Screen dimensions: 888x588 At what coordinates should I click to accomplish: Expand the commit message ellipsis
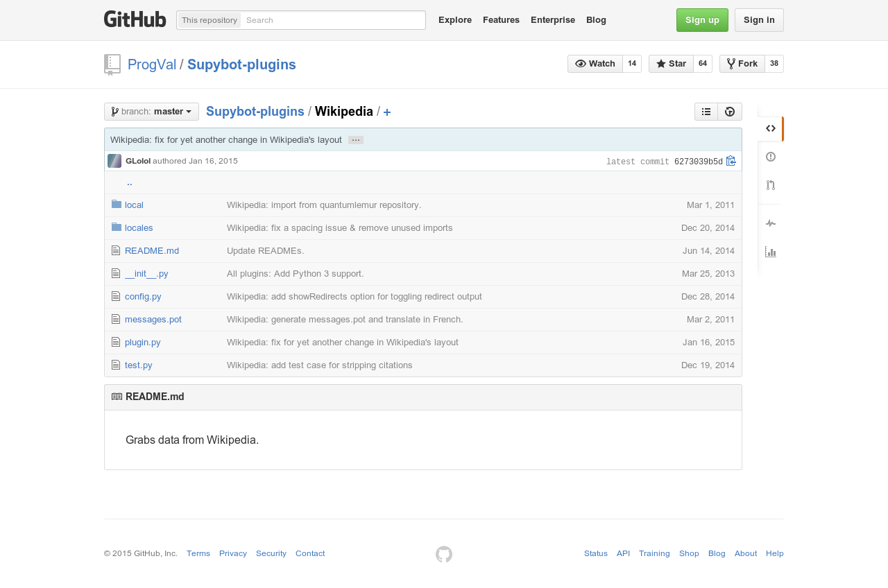(x=356, y=140)
